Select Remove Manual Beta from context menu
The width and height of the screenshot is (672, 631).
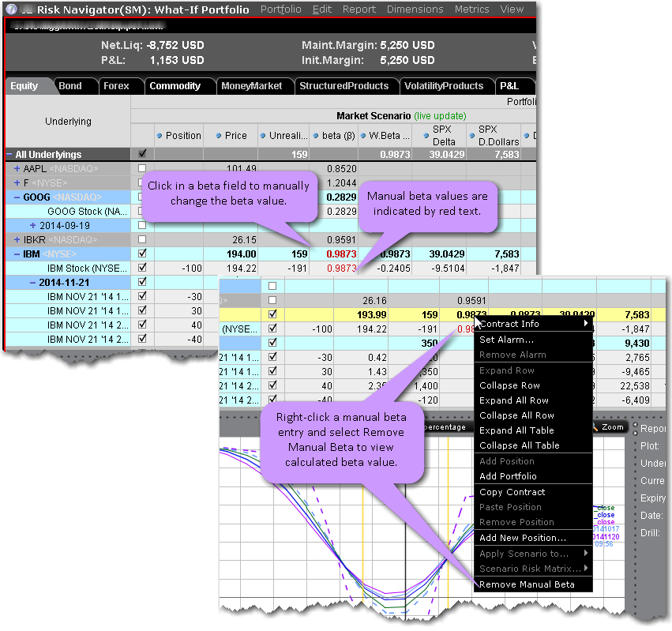(x=527, y=584)
